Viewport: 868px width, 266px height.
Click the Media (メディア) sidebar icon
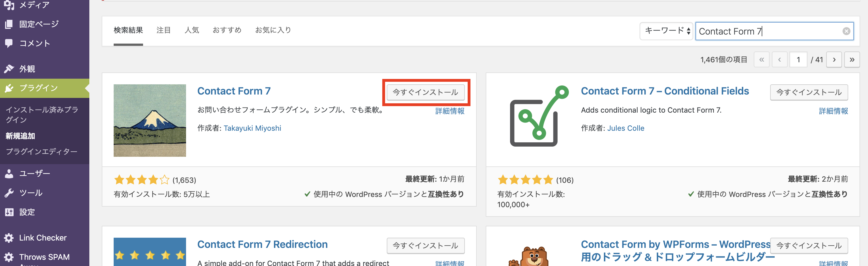coord(9,5)
